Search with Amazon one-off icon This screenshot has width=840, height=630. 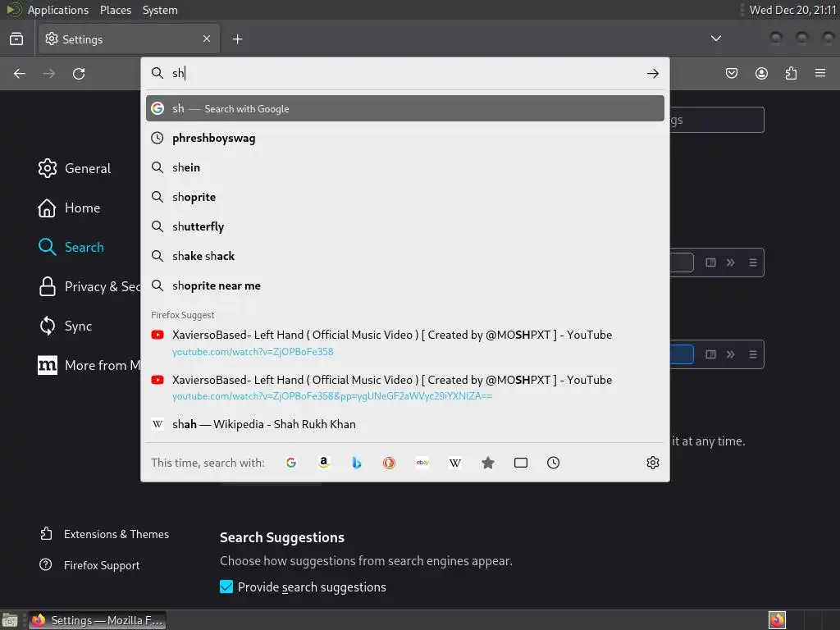click(323, 463)
